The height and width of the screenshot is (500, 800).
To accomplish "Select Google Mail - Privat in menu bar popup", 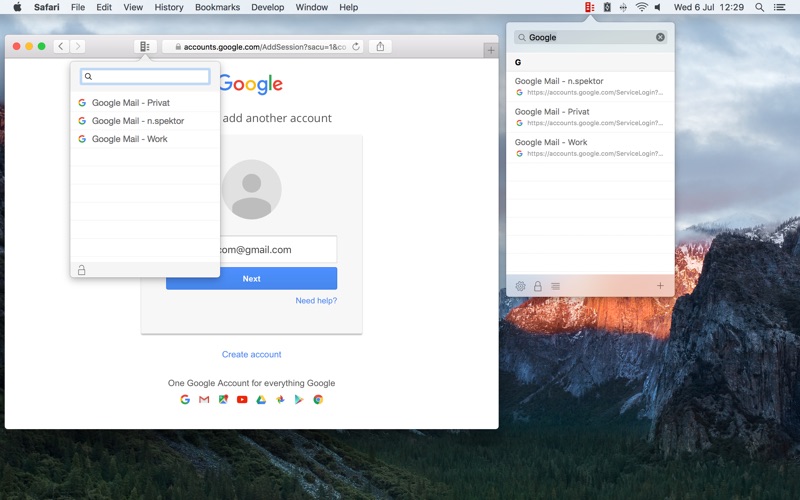I will (590, 117).
